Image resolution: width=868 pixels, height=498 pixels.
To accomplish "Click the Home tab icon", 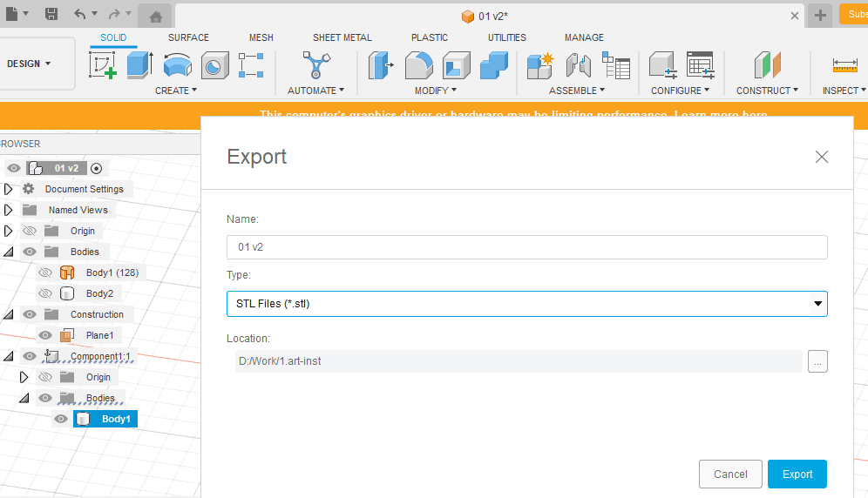I will (155, 17).
